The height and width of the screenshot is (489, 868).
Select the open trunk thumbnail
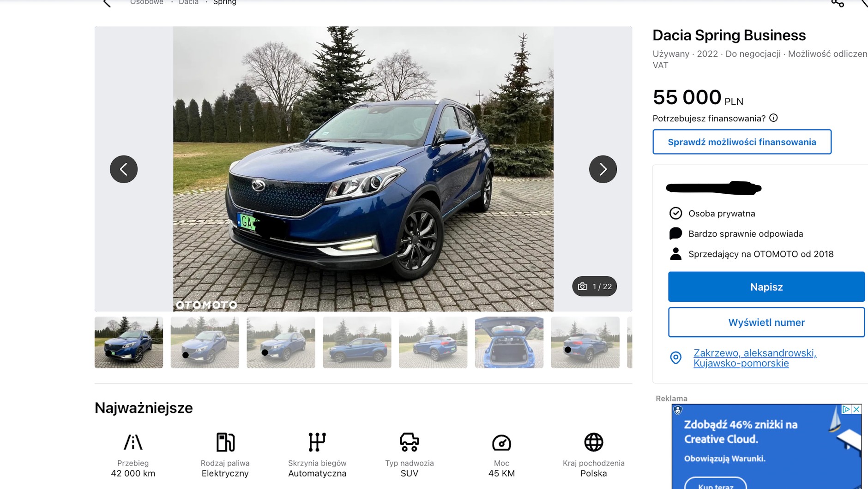coord(509,342)
